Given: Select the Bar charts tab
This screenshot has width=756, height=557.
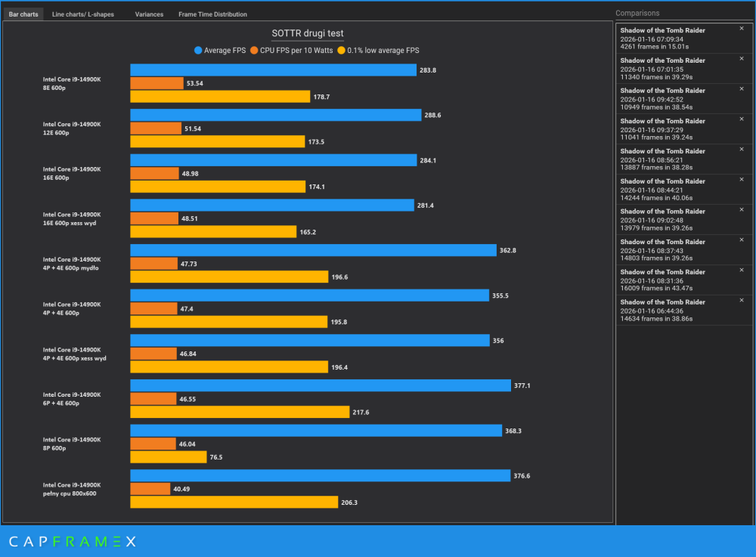Looking at the screenshot, I should pos(23,14).
